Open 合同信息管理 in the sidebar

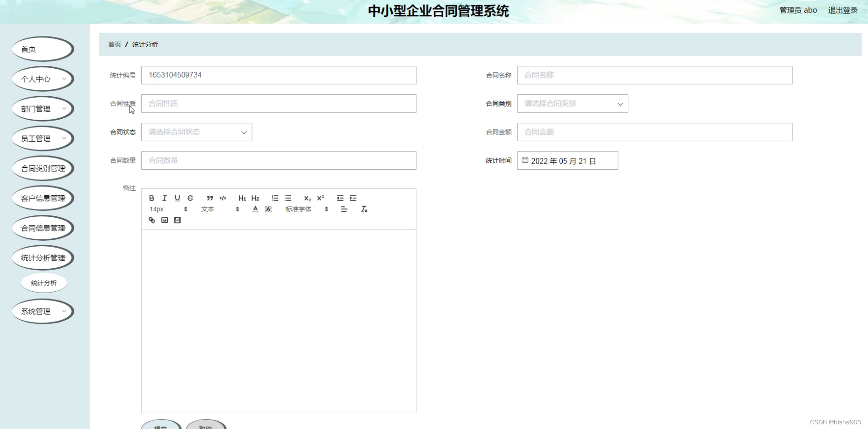click(x=43, y=228)
